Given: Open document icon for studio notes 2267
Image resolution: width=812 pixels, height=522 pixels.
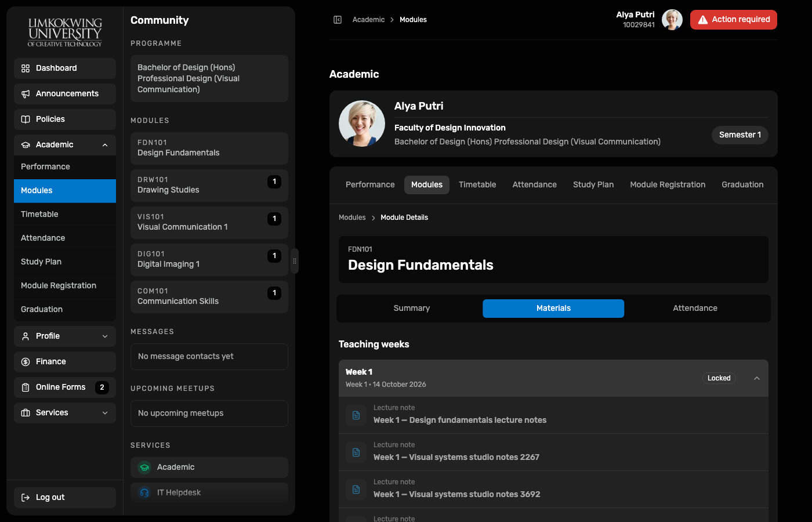Looking at the screenshot, I should 356,452.
